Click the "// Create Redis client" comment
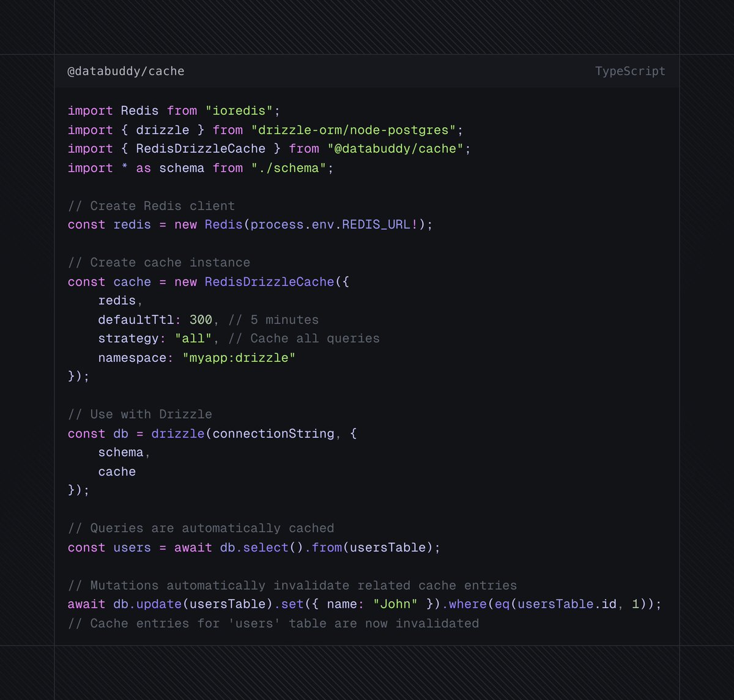 tap(151, 206)
